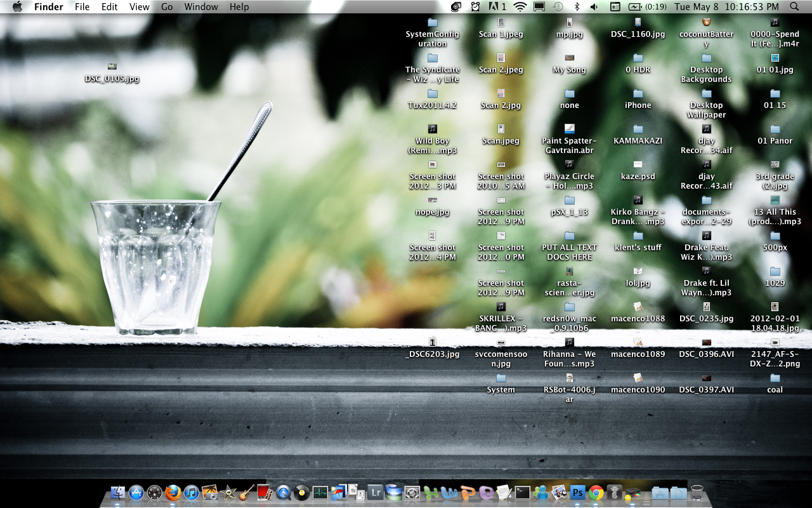Open Google Chrome from the Dock

tap(596, 492)
